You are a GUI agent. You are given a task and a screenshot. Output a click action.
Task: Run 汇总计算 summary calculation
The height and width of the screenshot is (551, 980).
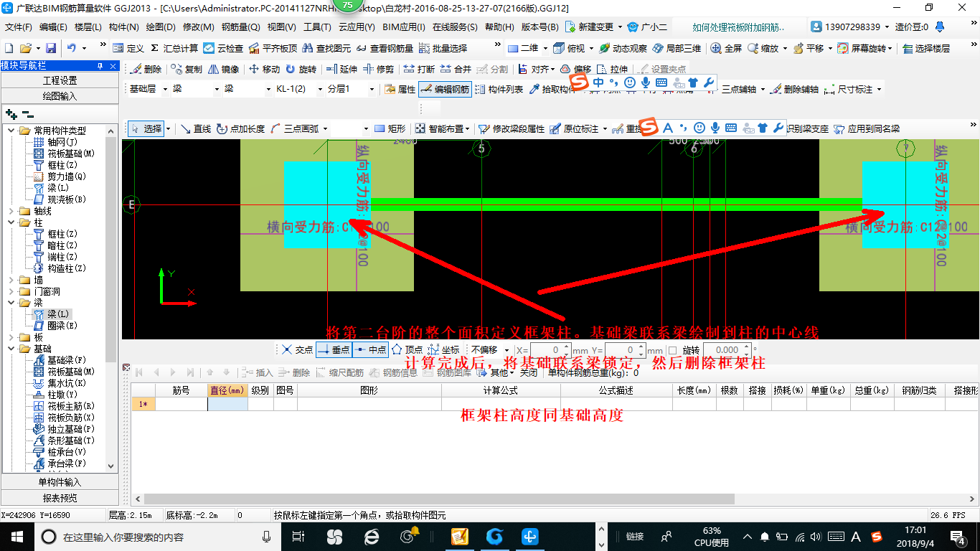coord(174,48)
